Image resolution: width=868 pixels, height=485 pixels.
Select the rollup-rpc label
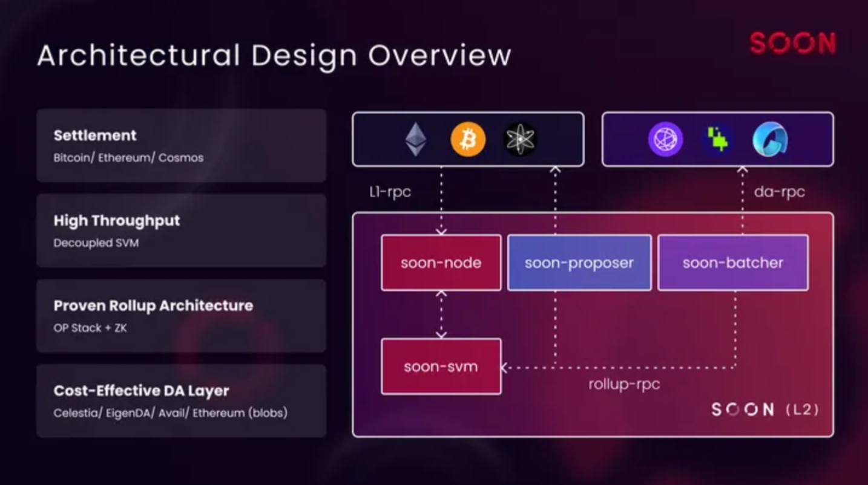click(625, 384)
